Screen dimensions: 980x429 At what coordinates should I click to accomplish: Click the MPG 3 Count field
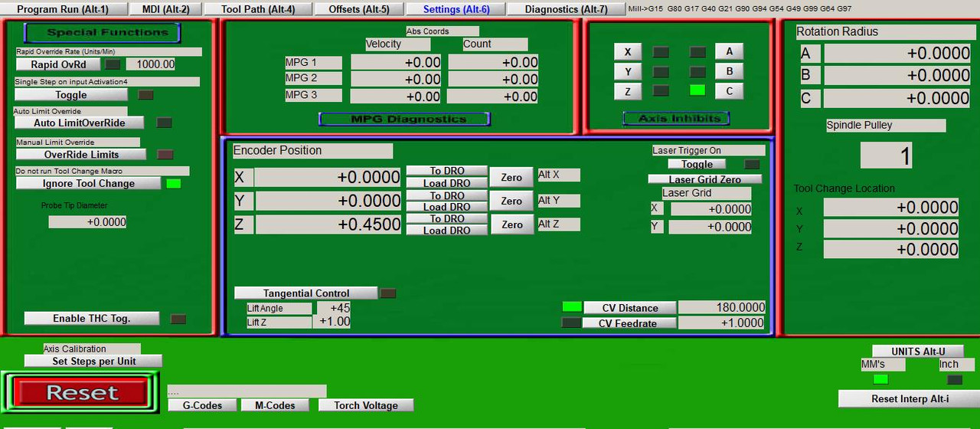(x=492, y=97)
